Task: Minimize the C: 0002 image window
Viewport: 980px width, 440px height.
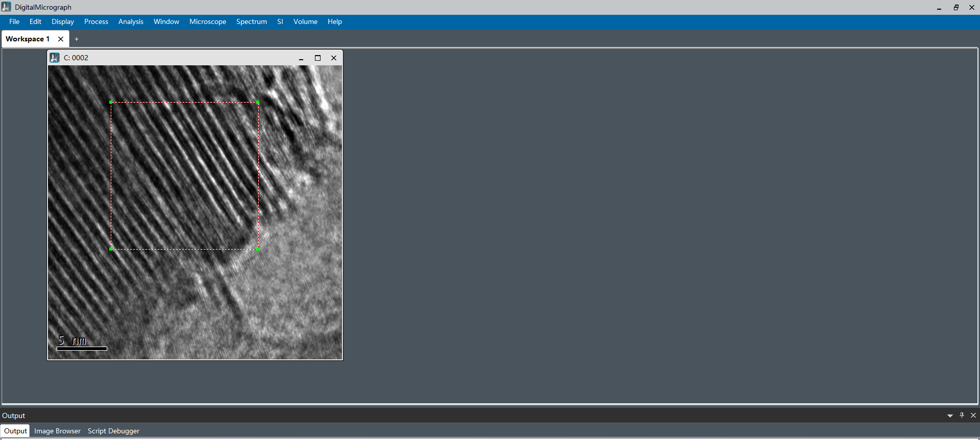Action: 301,58
